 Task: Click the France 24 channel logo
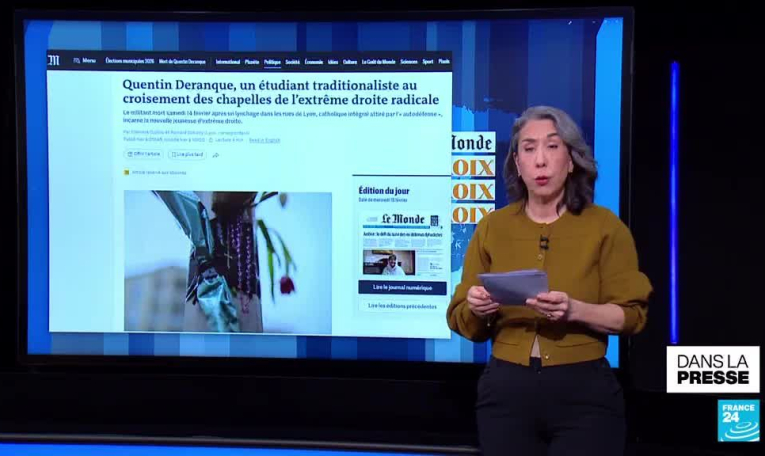coord(738,420)
